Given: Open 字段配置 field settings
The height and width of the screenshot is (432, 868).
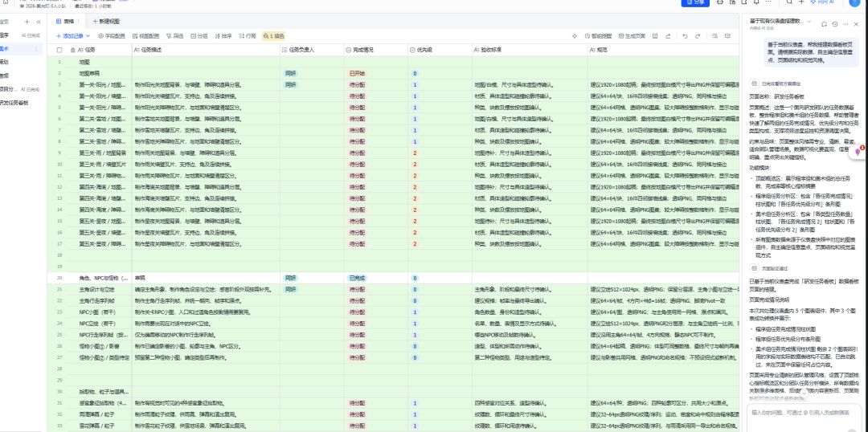Looking at the screenshot, I should click(x=112, y=36).
